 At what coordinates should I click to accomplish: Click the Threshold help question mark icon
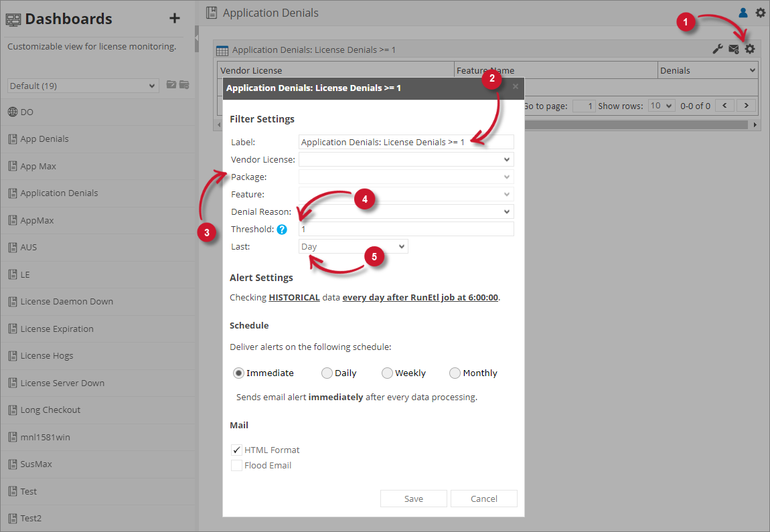point(282,229)
